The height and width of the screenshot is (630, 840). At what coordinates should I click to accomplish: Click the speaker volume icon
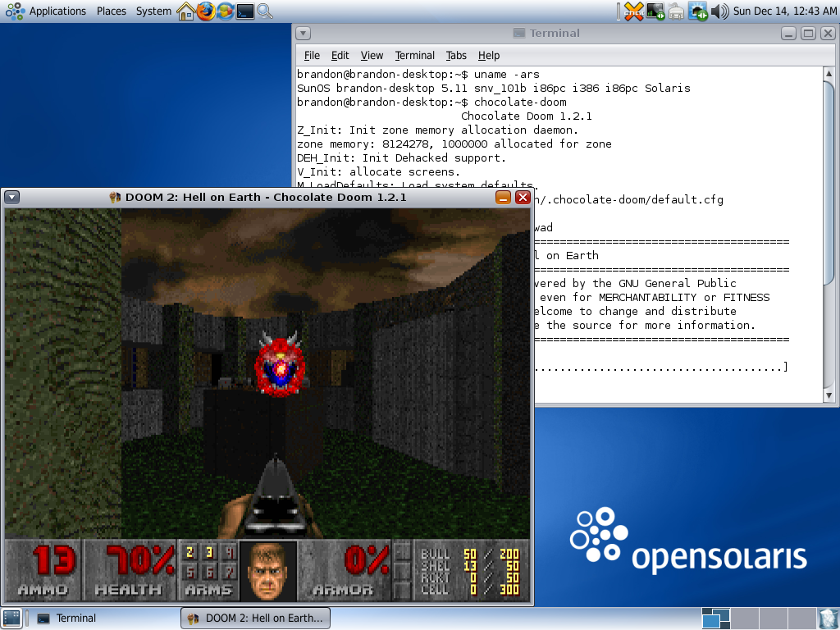tap(719, 11)
